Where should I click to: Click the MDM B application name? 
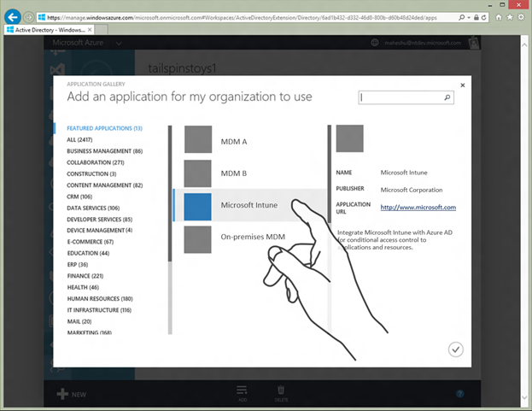[234, 173]
